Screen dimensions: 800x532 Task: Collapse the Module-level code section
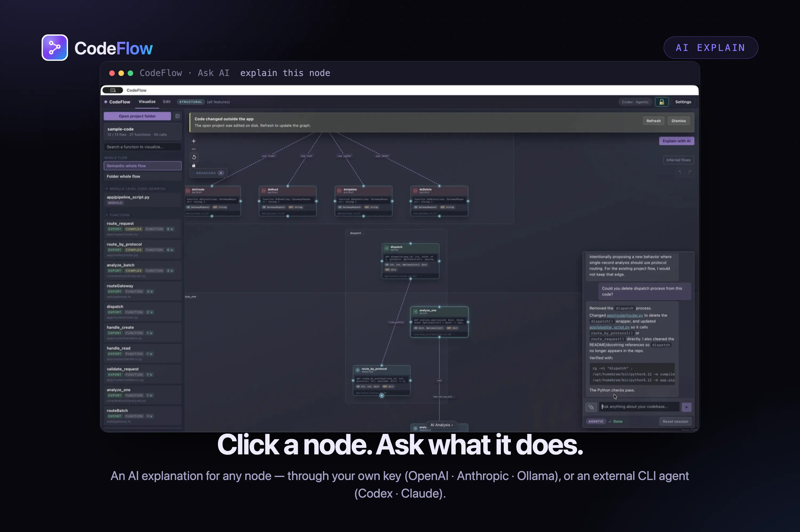136,189
